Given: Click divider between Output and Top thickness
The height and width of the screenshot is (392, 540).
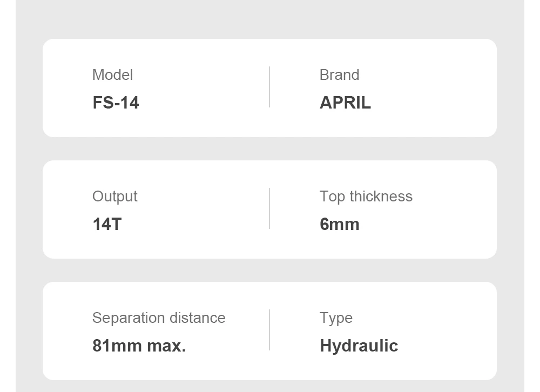Looking at the screenshot, I should (x=269, y=208).
